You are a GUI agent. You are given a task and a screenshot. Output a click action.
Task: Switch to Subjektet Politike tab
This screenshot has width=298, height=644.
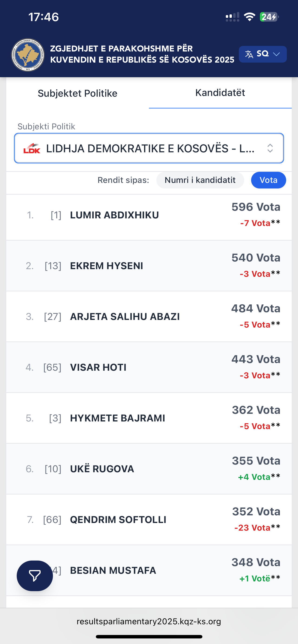pos(78,93)
